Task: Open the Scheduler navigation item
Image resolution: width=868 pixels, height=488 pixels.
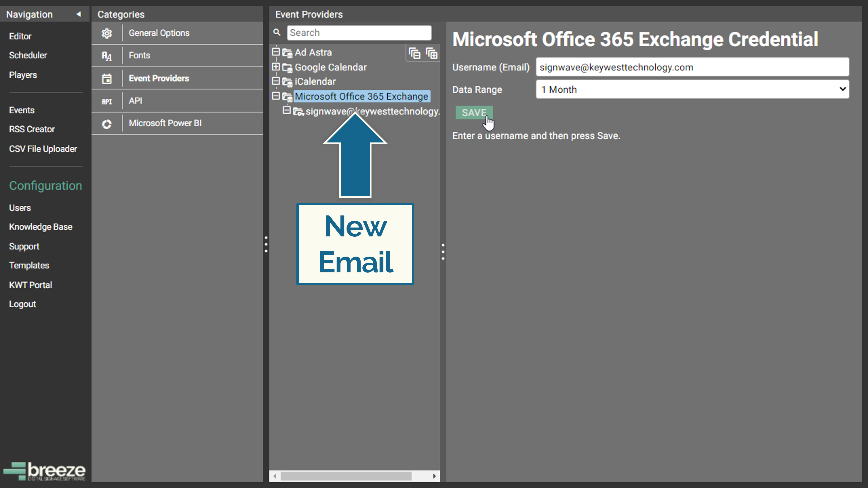Action: pos(28,55)
